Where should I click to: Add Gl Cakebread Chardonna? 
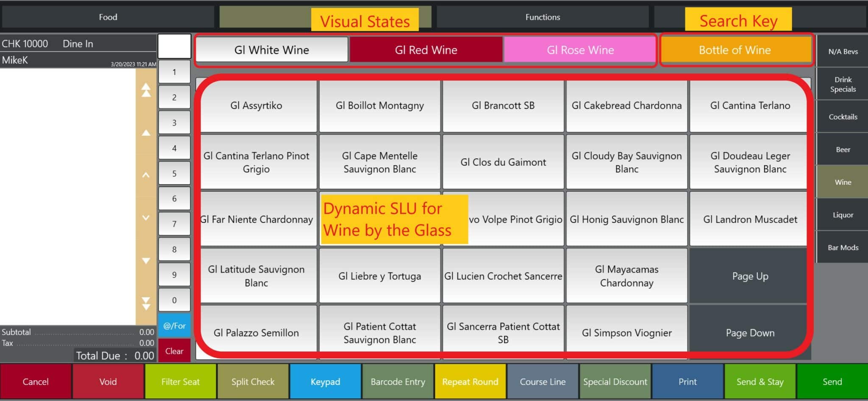pyautogui.click(x=626, y=106)
